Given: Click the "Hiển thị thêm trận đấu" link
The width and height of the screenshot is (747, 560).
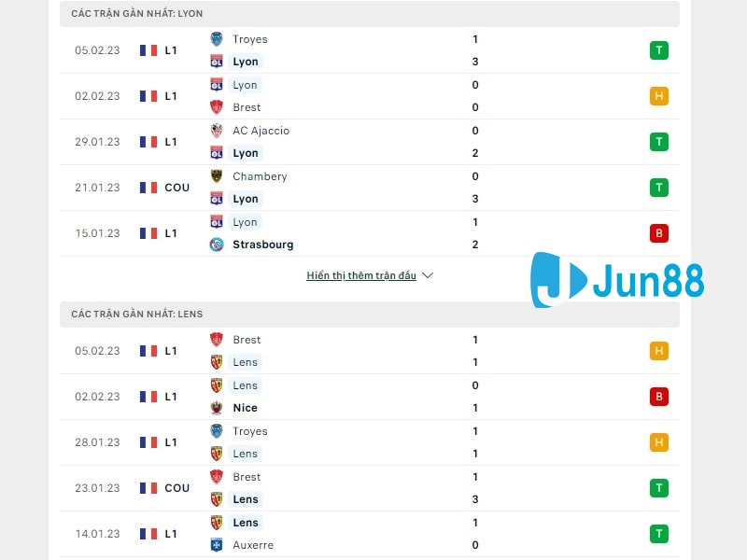Looking at the screenshot, I should click(361, 276).
